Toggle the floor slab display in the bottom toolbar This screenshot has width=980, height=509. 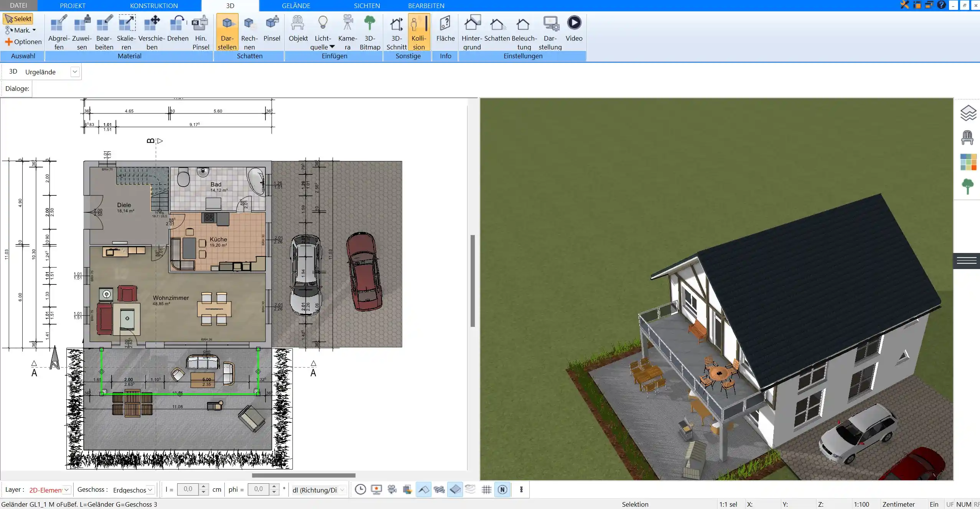[455, 489]
